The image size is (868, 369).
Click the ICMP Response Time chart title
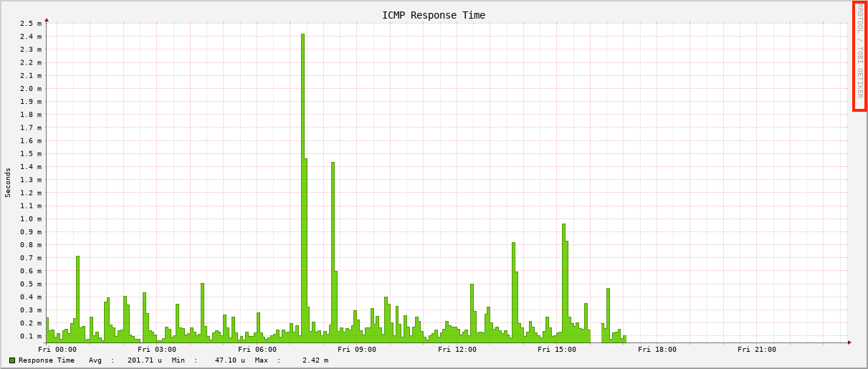[433, 15]
